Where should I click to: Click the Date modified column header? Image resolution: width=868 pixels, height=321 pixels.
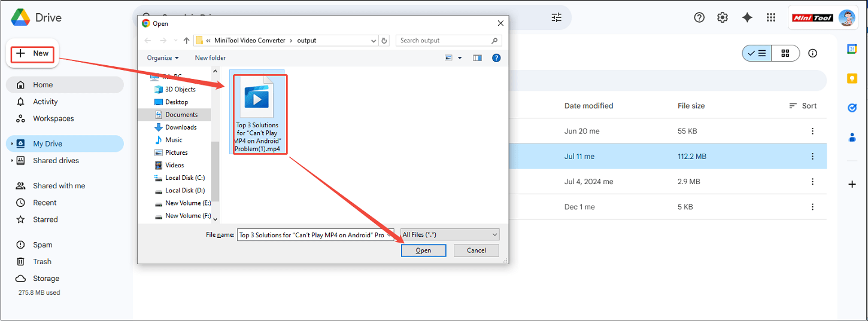(x=588, y=106)
